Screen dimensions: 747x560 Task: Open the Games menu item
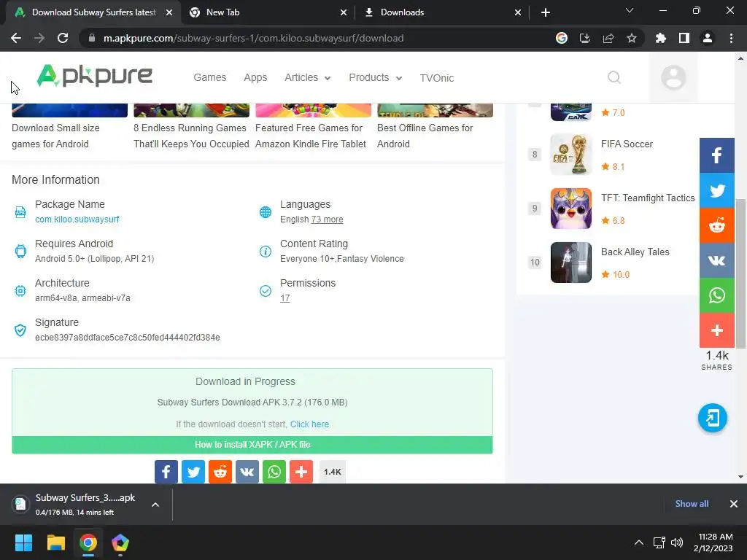point(209,77)
